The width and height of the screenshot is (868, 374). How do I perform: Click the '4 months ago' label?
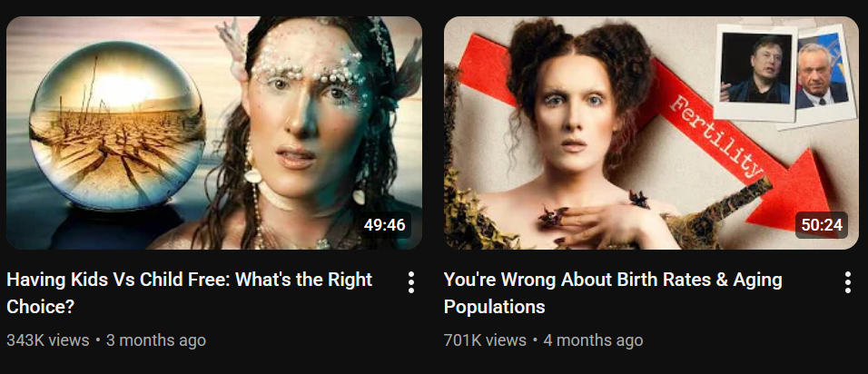(593, 340)
